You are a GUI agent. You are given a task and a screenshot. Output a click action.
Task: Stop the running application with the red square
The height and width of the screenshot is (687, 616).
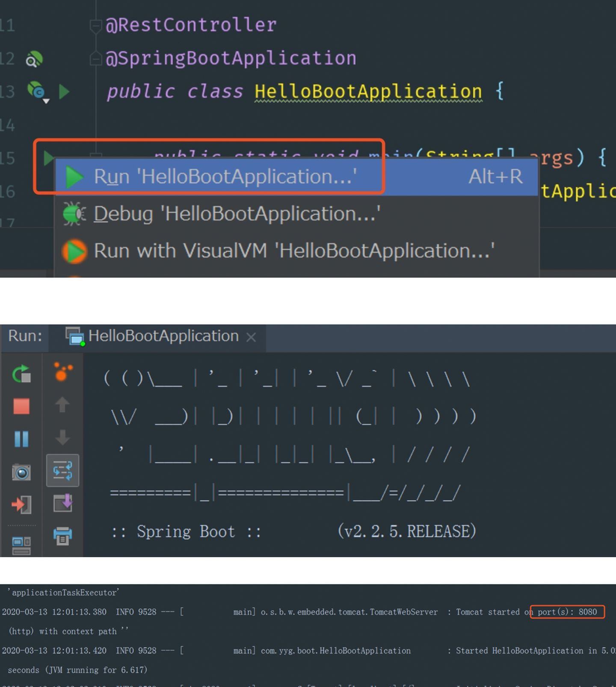pyautogui.click(x=21, y=406)
